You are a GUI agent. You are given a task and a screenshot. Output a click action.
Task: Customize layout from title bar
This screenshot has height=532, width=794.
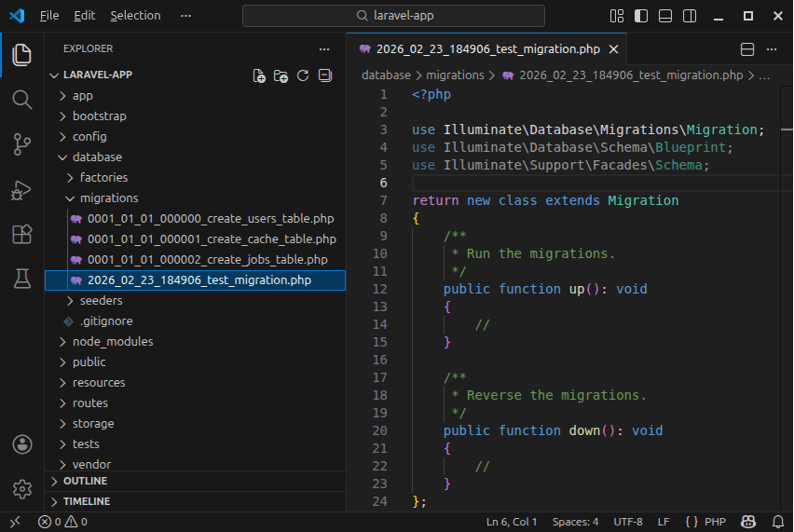tap(617, 16)
